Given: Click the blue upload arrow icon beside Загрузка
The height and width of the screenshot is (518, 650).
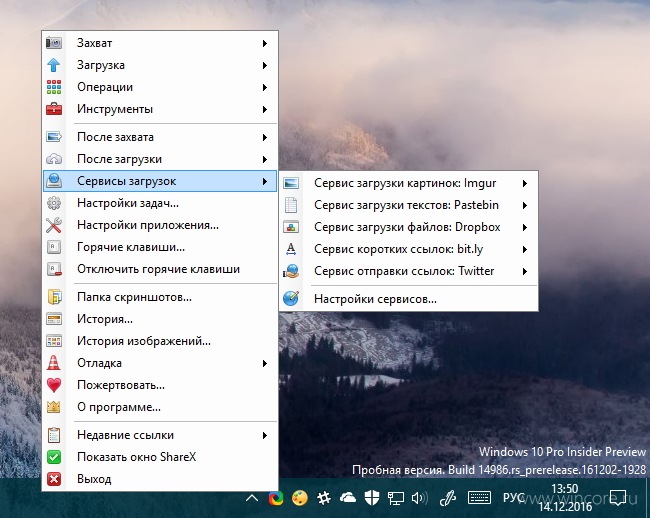Looking at the screenshot, I should tap(54, 65).
